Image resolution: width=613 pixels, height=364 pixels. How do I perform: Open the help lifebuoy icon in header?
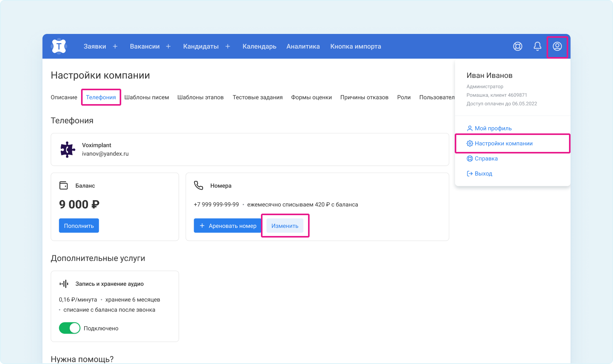(518, 46)
